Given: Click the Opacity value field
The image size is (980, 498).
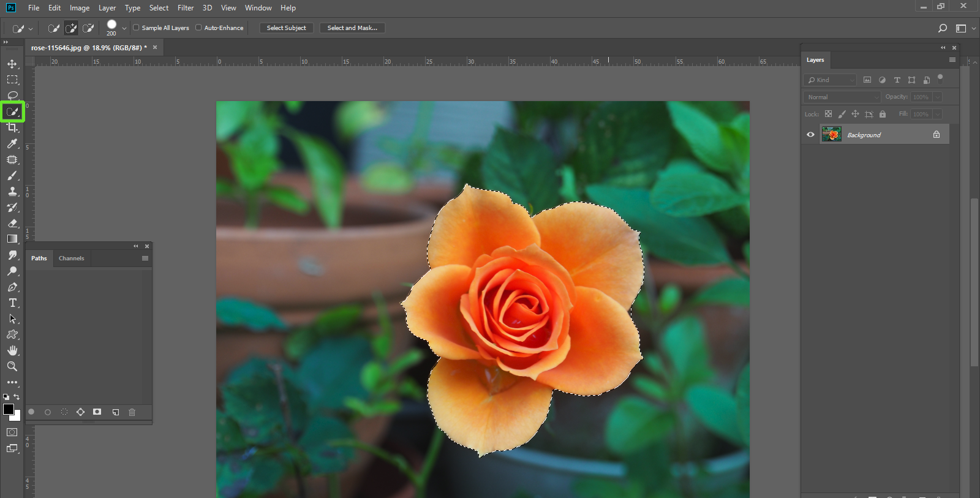Looking at the screenshot, I should pos(921,97).
